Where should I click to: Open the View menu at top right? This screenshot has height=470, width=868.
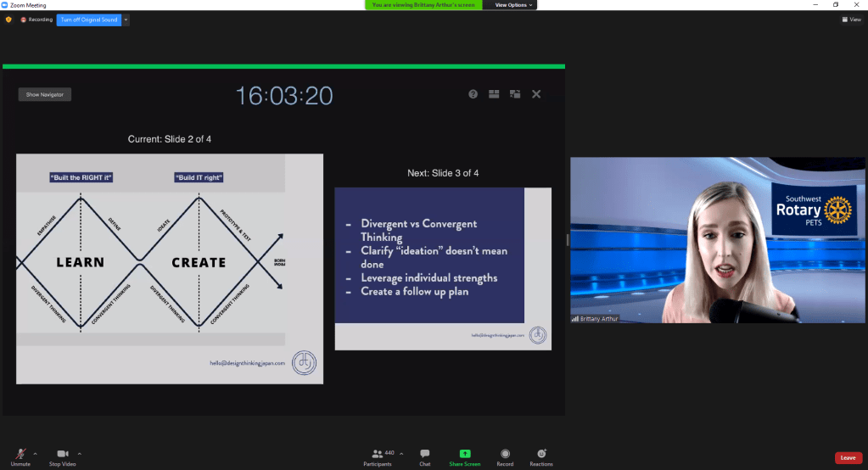click(x=851, y=20)
